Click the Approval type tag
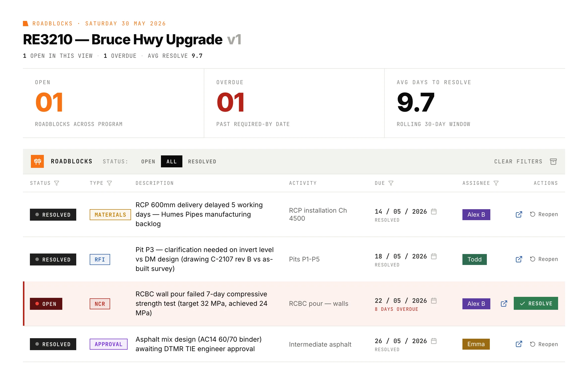The image size is (588, 385). 109,344
